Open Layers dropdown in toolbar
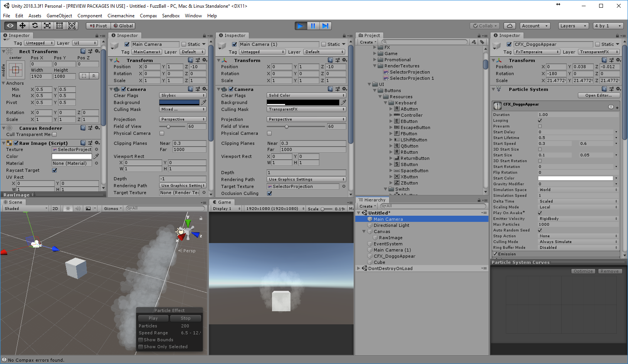Screen dimensions: 628x364 tap(573, 26)
